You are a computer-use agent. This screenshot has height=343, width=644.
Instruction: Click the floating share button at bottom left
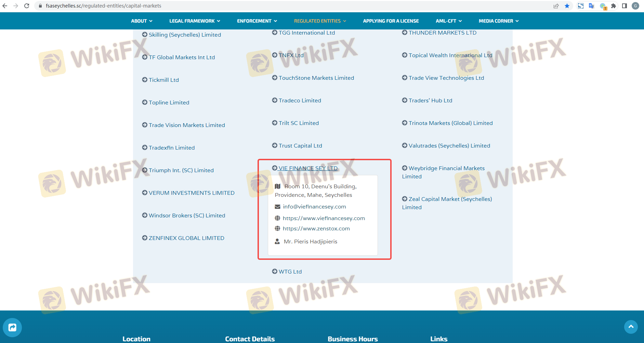click(12, 328)
